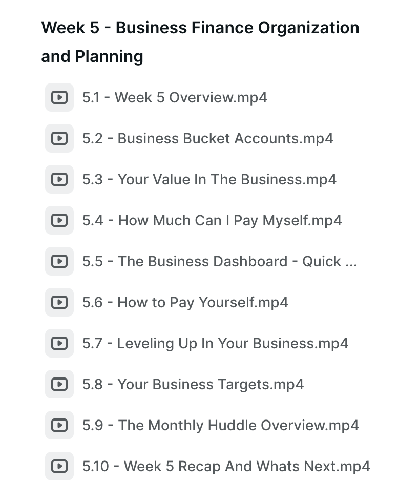Open 5.4 - How Much Can I Pay Myself.mp4
Image resolution: width=420 pixels, height=504 pixels.
(x=212, y=220)
